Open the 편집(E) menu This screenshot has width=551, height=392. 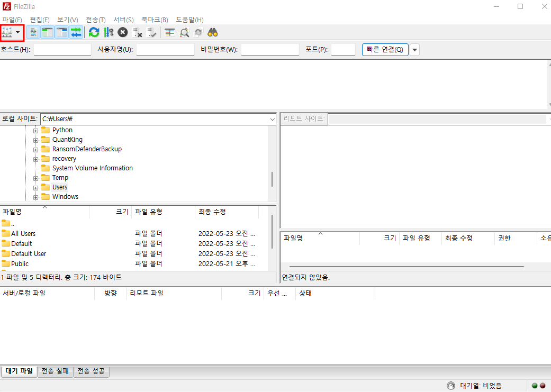[40, 20]
